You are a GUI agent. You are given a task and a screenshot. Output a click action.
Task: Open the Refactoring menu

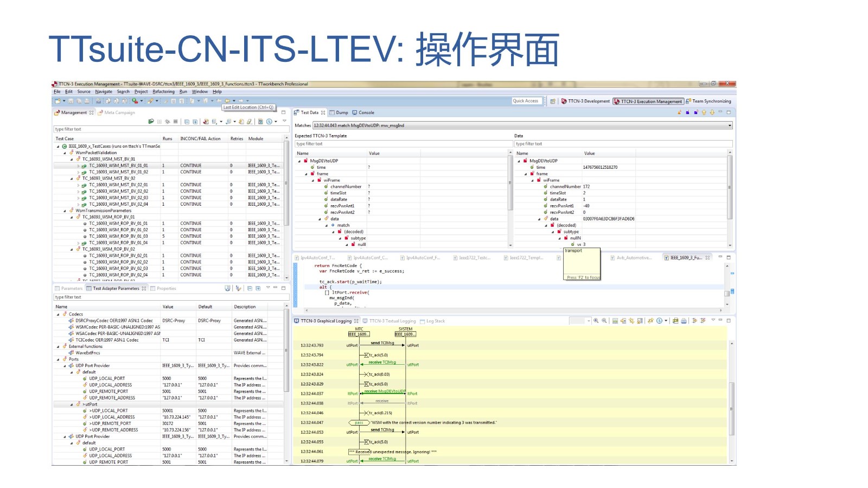pos(163,92)
